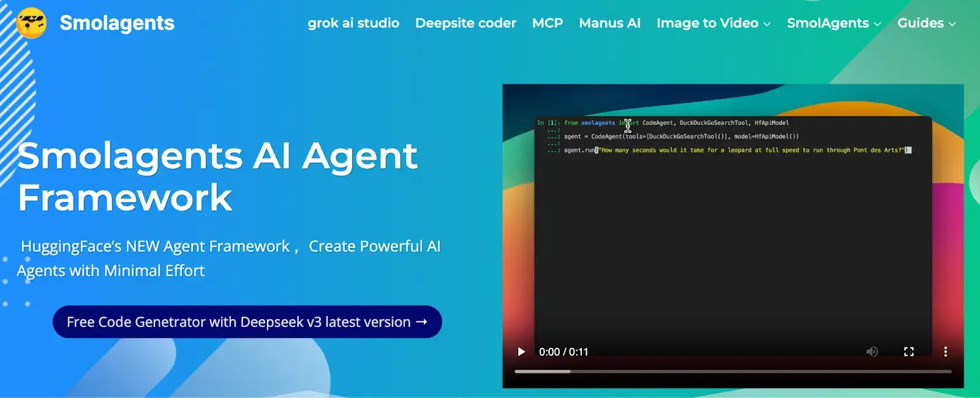Play the demo video

click(x=521, y=351)
